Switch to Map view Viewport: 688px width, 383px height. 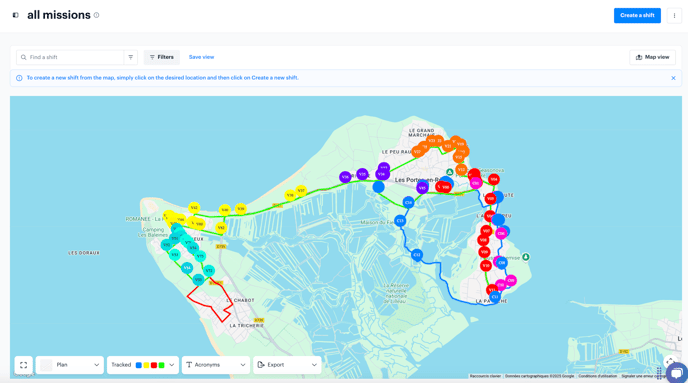click(x=652, y=57)
